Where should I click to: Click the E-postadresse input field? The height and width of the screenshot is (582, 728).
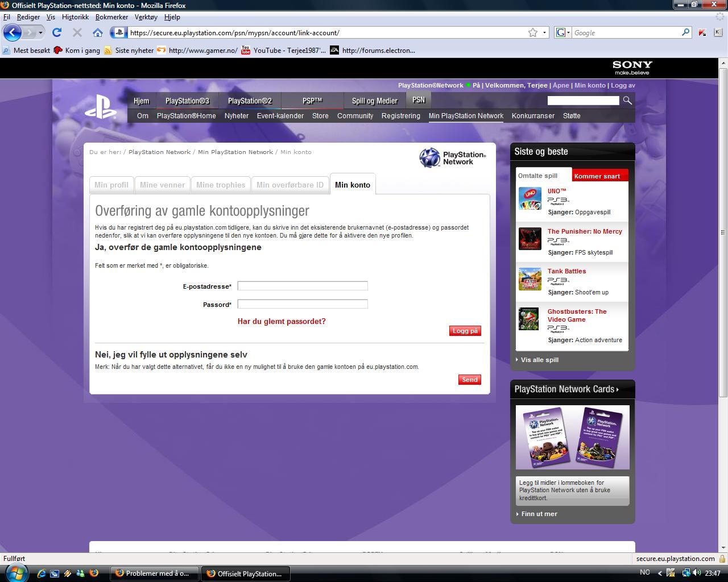(x=303, y=286)
